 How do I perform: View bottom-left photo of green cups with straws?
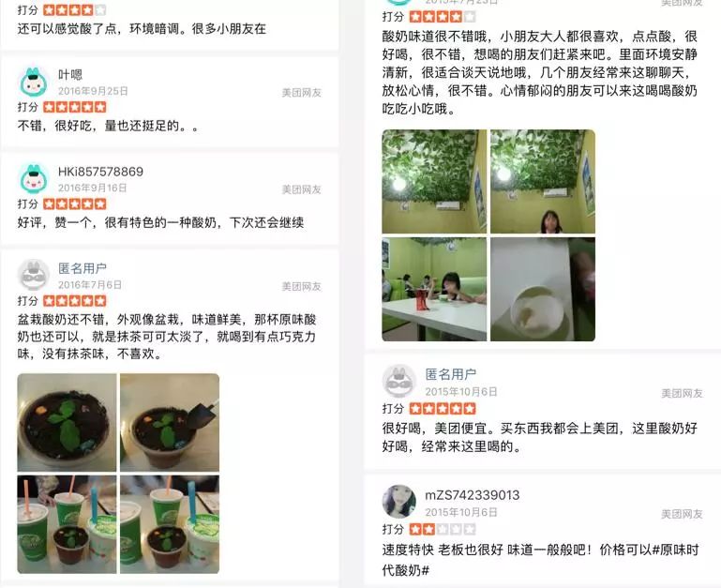coord(68,524)
